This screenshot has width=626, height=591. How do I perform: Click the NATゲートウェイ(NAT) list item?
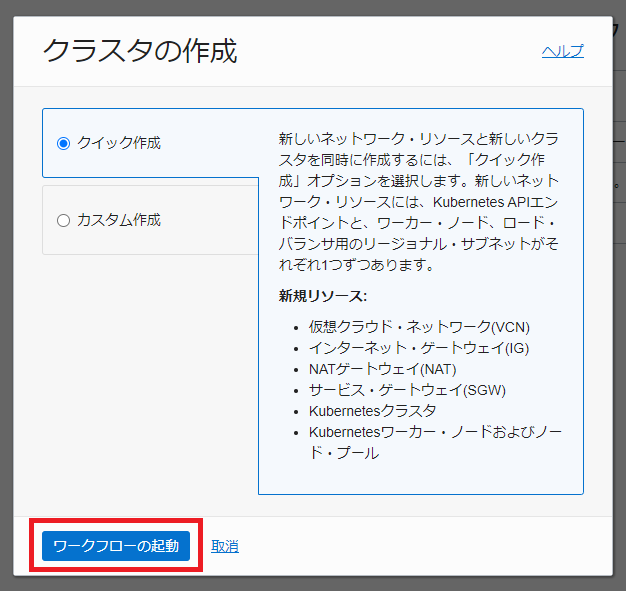368,369
